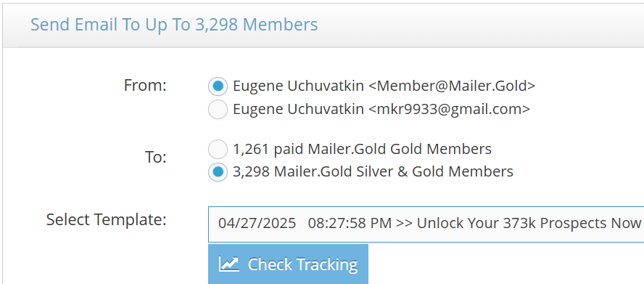Click the Check Tracking button
The height and width of the screenshot is (284, 644).
point(288,264)
